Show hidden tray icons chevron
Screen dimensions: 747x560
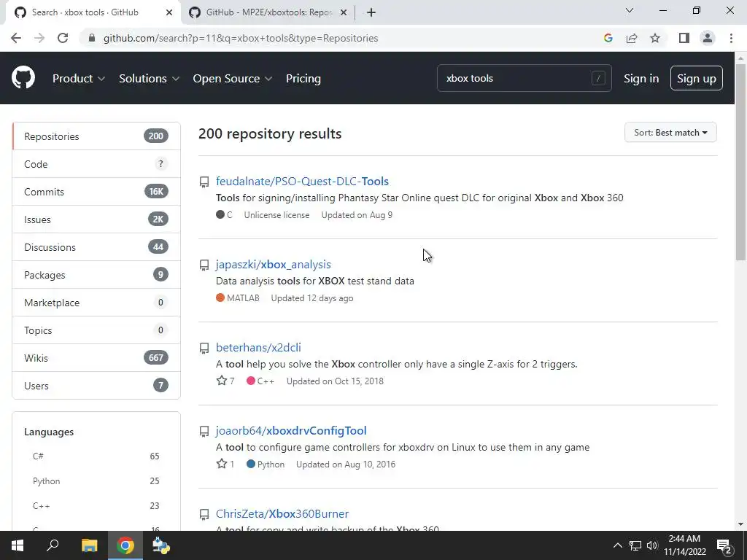click(617, 545)
